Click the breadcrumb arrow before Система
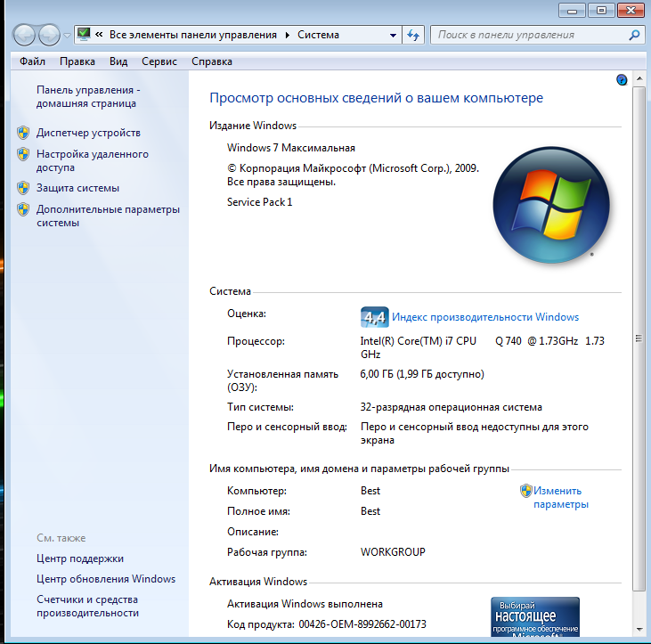This screenshot has height=644, width=651. [x=287, y=36]
